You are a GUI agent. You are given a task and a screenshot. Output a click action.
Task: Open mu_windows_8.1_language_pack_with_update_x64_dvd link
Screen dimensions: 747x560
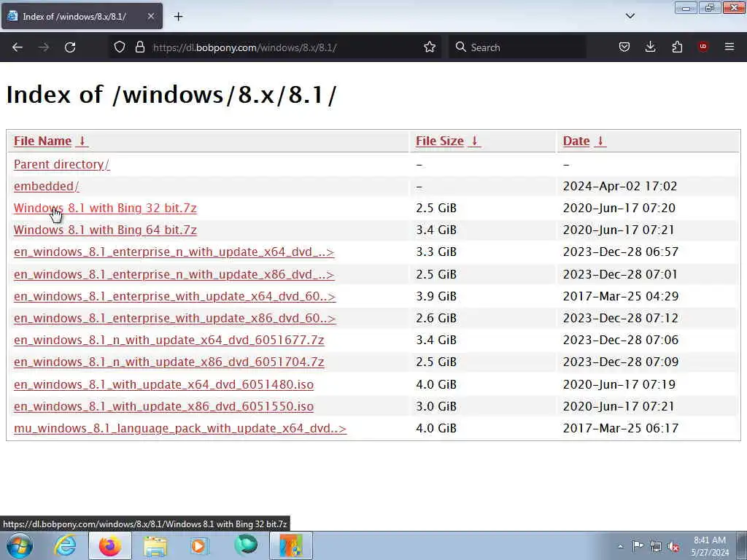[180, 428]
